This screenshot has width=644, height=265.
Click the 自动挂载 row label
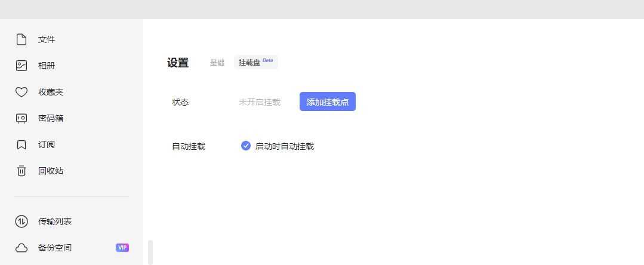[x=189, y=146]
